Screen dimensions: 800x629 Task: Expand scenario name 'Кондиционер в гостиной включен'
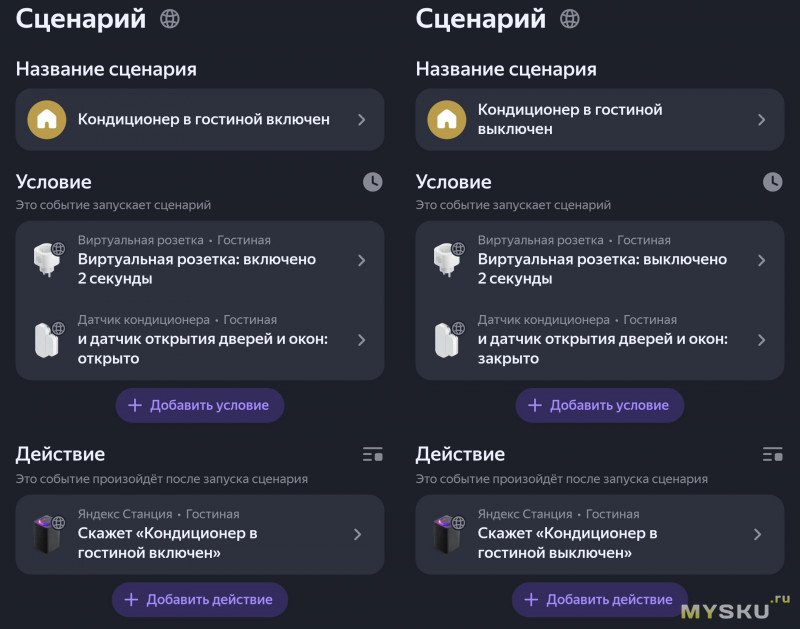[361, 119]
